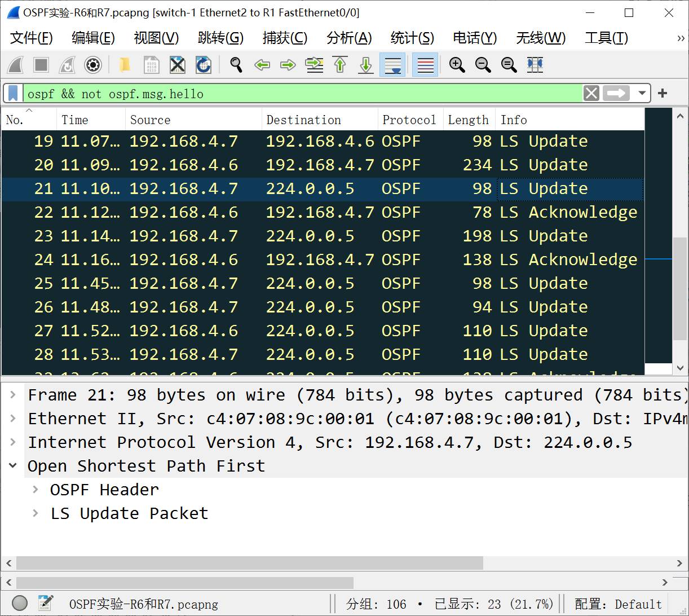
Task: Click the resize columns icon
Action: click(535, 65)
